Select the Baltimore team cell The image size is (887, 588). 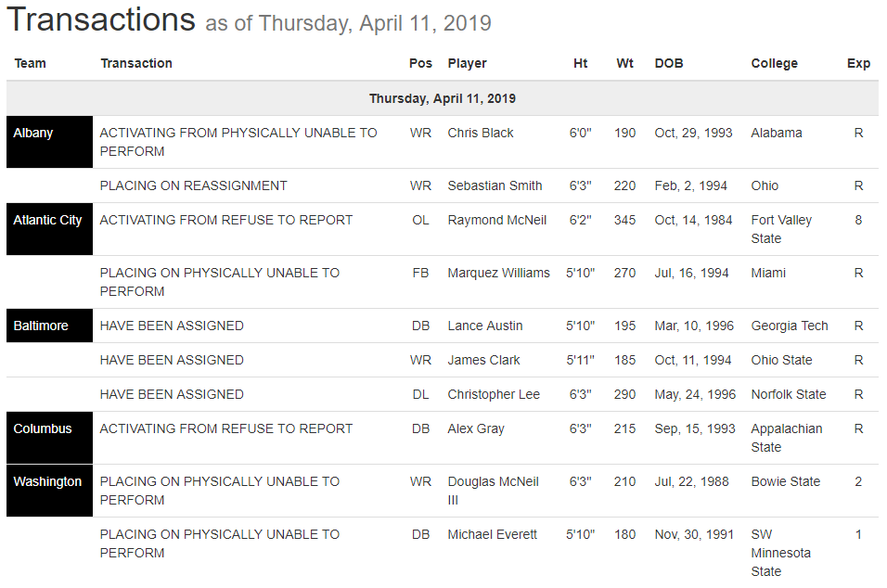(49, 326)
